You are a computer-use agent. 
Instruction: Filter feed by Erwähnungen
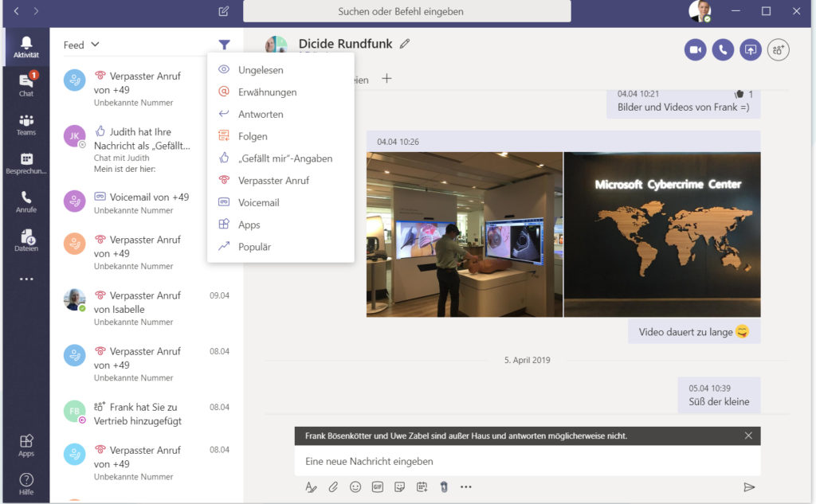280,92
